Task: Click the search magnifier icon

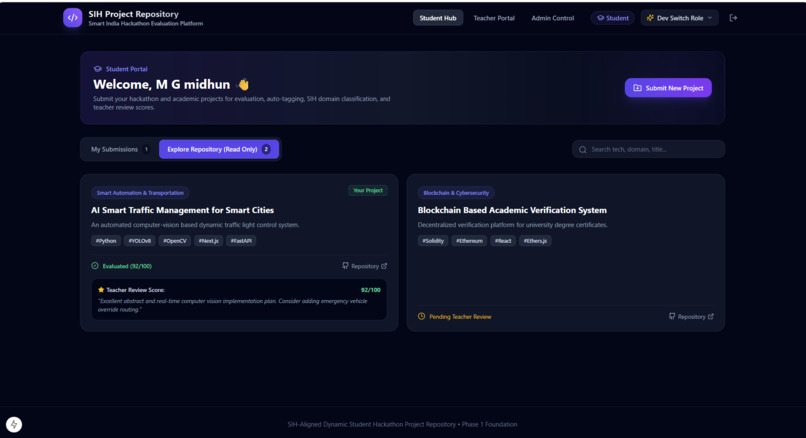Action: (x=582, y=150)
